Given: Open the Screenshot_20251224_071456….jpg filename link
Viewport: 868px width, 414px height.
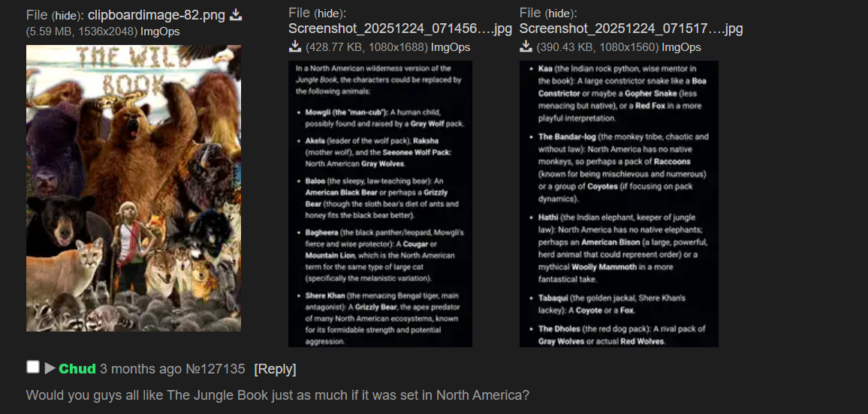Looking at the screenshot, I should tap(400, 28).
